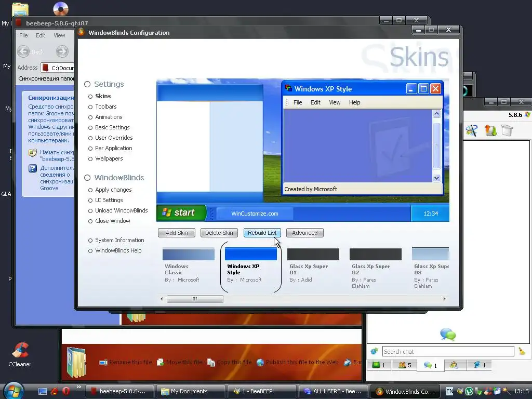
Task: Select the Toolbars settings option
Action: (105, 107)
